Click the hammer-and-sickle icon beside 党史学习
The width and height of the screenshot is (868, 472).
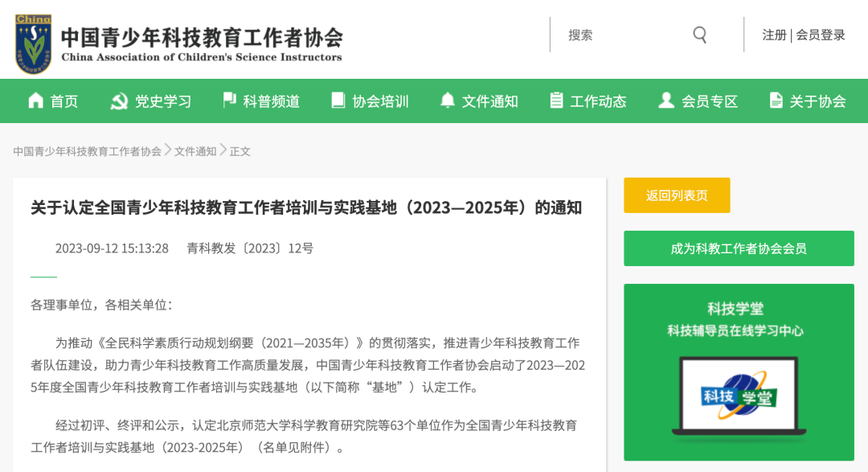(119, 101)
